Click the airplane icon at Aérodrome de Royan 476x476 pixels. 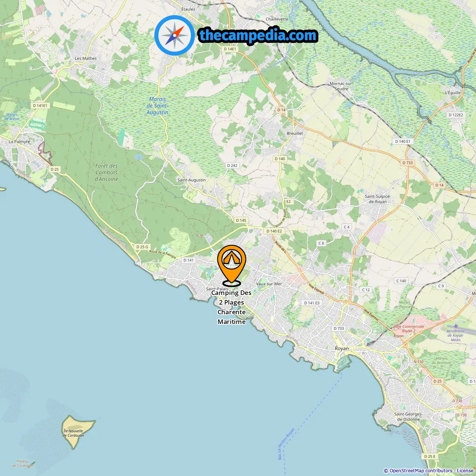pyautogui.click(x=456, y=326)
